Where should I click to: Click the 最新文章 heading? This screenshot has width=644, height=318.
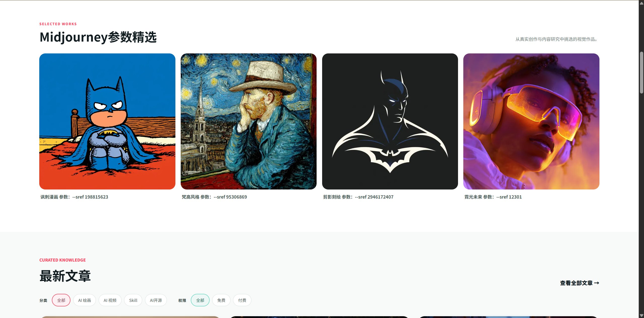click(65, 276)
